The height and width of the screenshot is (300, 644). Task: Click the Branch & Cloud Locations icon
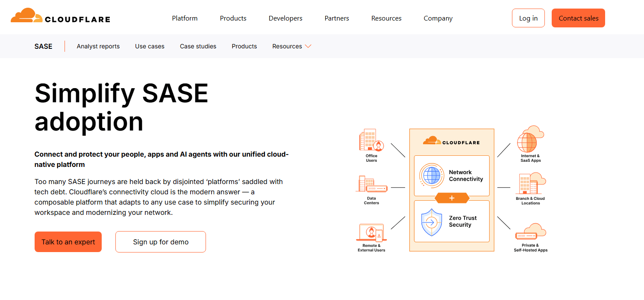(530, 184)
